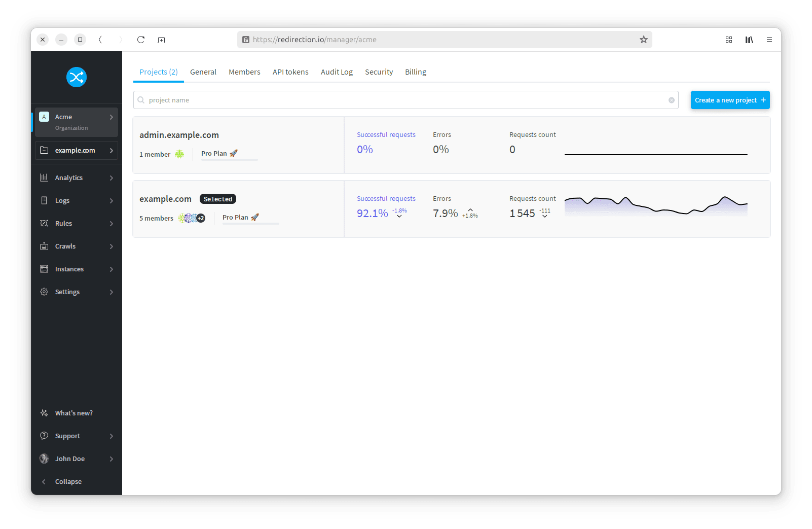Click the Pro Plan usage bar for example.com
Screen dimensions: 812x529
click(250, 224)
